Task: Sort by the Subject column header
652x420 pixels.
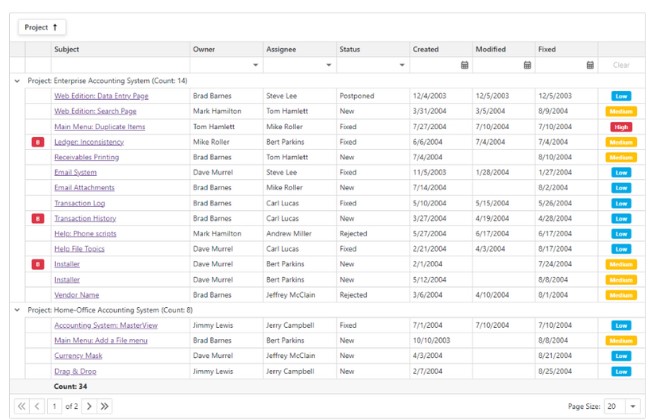Action: 68,48
